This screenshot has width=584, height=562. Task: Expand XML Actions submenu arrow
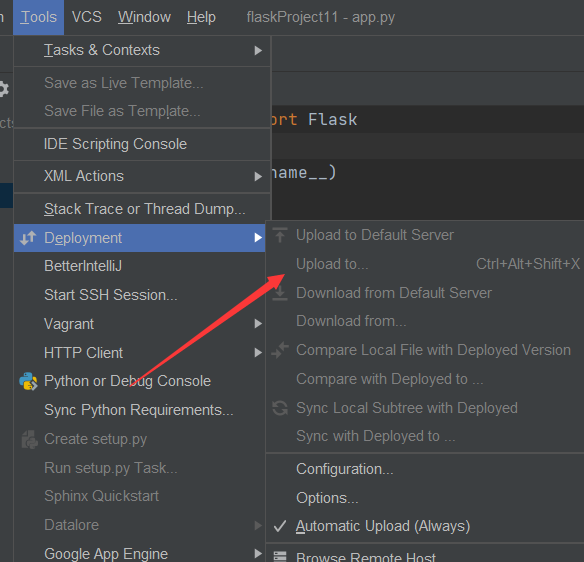click(258, 176)
